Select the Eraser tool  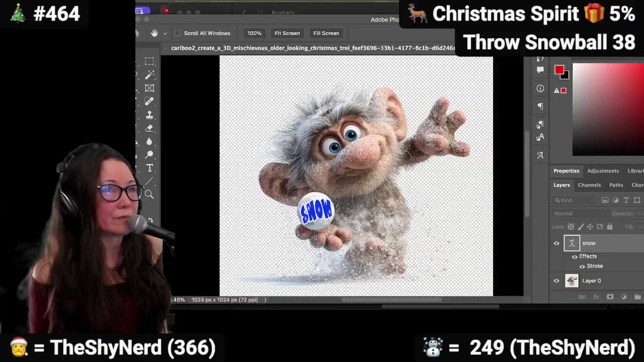click(149, 128)
